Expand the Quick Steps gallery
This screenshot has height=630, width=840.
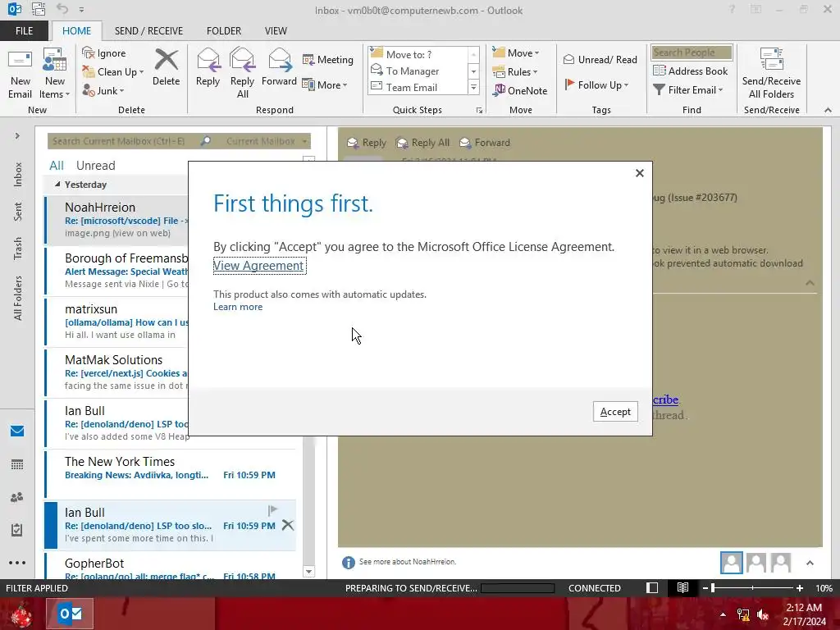point(473,87)
